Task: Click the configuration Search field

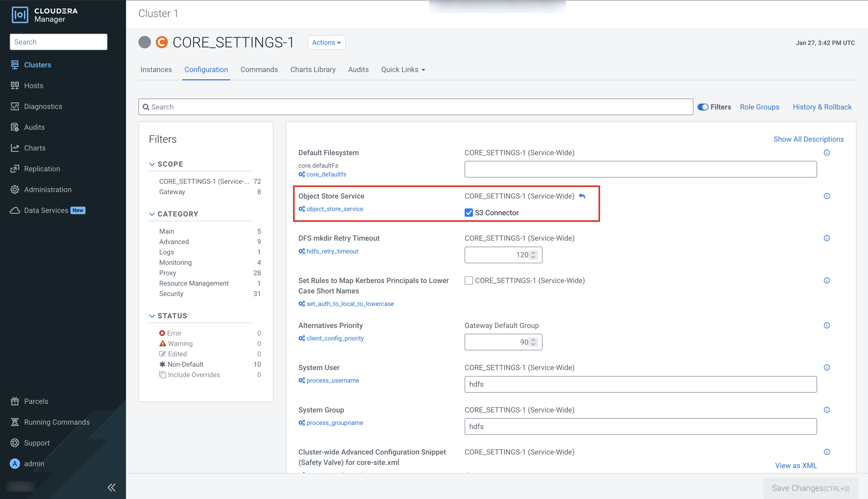Action: coord(415,107)
